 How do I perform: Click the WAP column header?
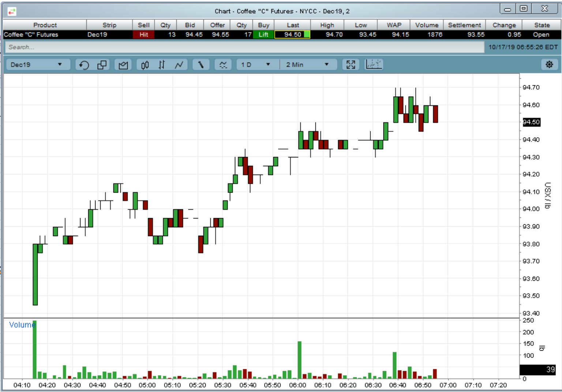(394, 25)
